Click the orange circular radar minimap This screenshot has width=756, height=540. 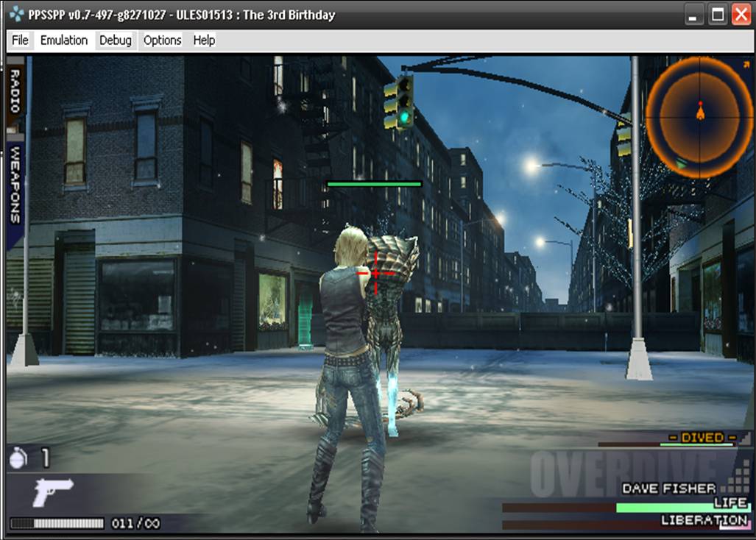coord(699,116)
